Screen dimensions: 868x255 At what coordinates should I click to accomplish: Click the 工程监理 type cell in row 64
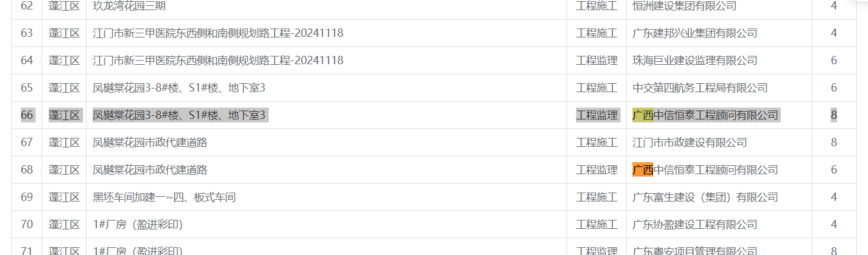596,61
